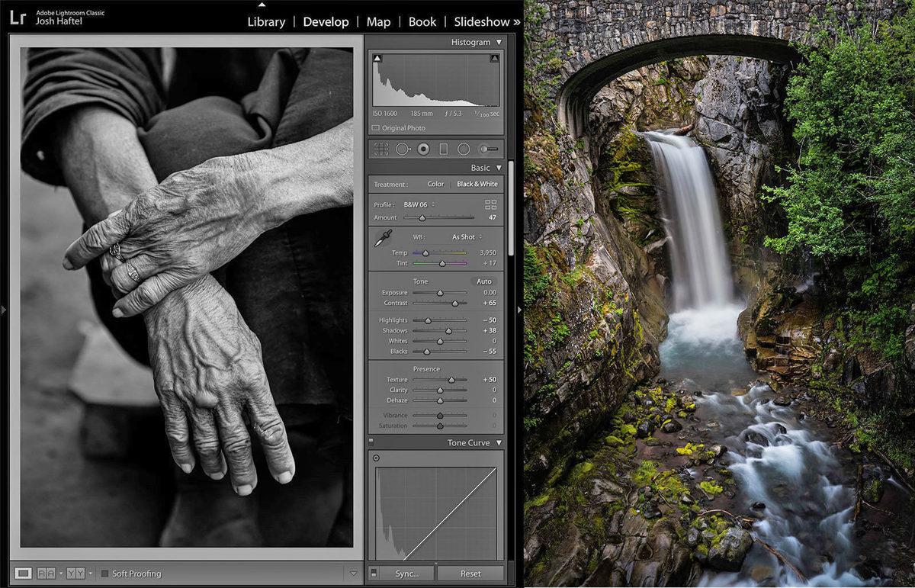Open the Library module
Screen dimensions: 915x588
(x=266, y=21)
